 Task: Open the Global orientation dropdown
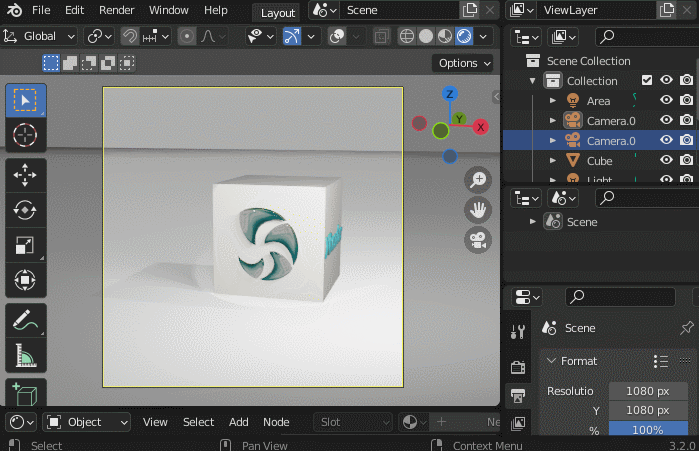click(40, 36)
